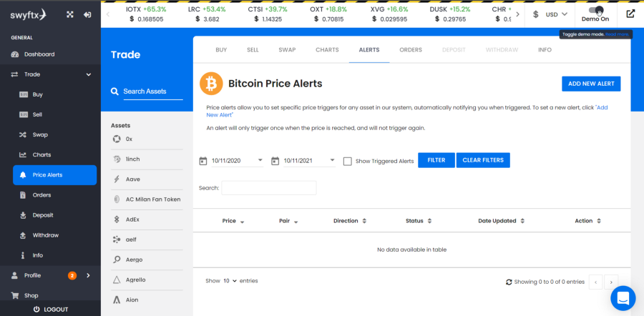The height and width of the screenshot is (316, 644).
Task: Switch to the BUY tab
Action: [221, 49]
